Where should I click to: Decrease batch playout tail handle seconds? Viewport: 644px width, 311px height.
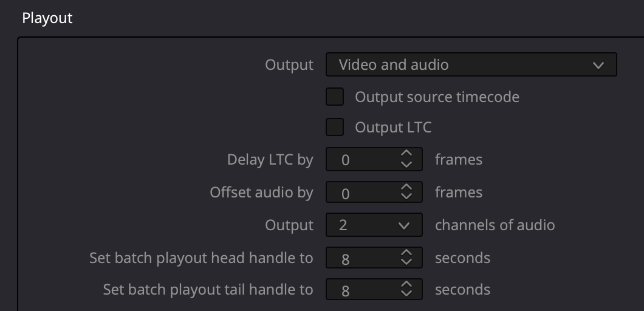406,294
